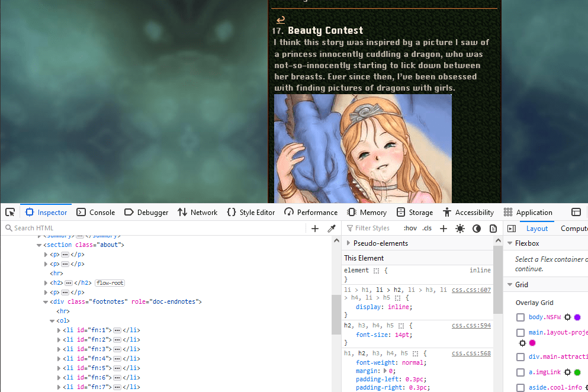Open the responsive dock options icon
Viewport: 588px width, 392px height.
tap(576, 212)
